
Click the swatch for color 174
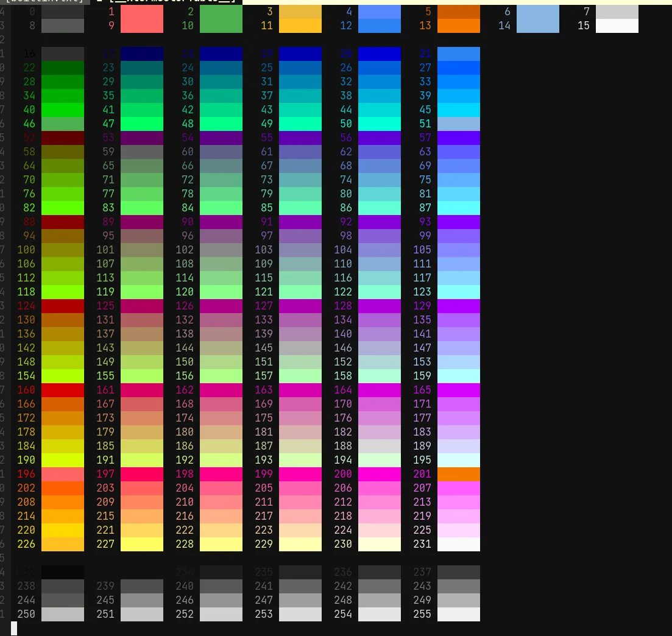point(221,418)
